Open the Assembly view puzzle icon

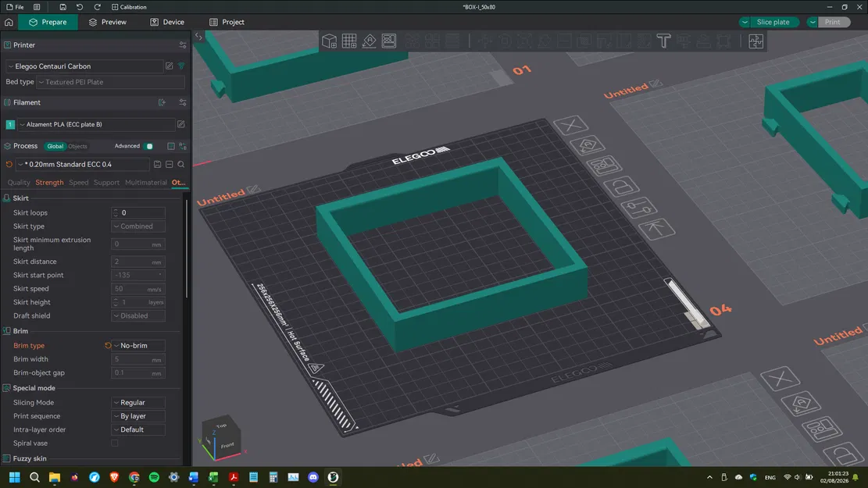(755, 41)
